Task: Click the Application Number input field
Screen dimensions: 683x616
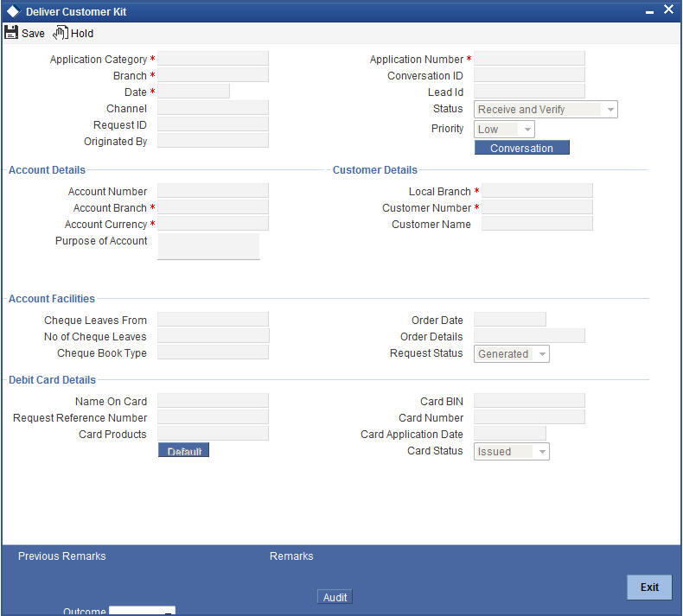Action: pos(529,59)
